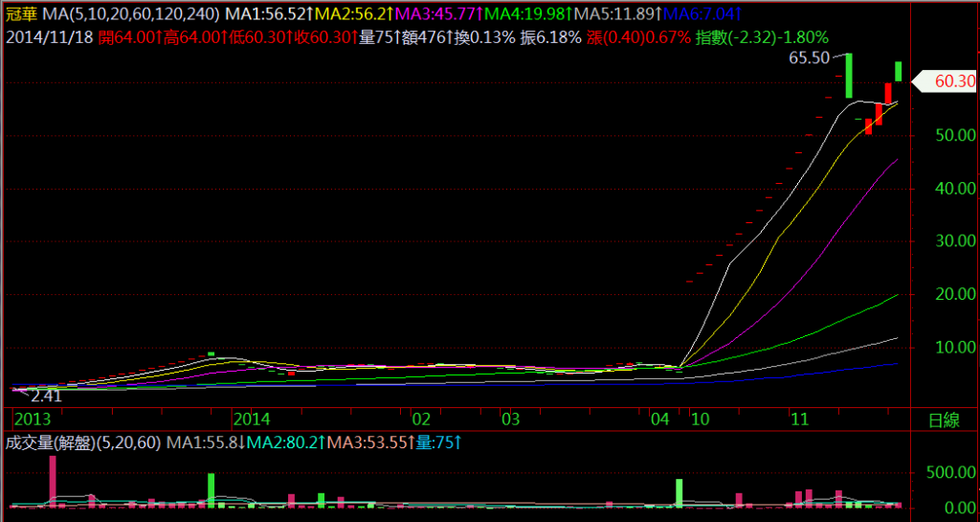Click the volume readout 量75 in header

[x=380, y=37]
